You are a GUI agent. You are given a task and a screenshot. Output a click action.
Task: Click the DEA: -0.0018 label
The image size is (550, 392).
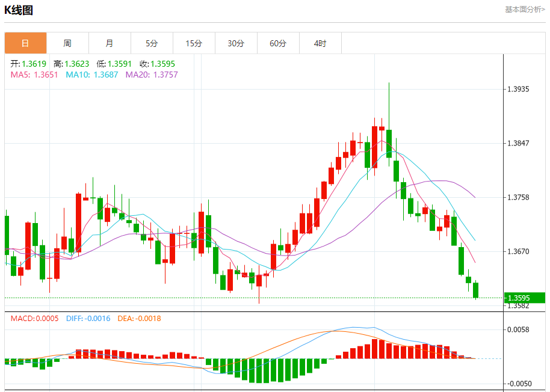(x=139, y=319)
